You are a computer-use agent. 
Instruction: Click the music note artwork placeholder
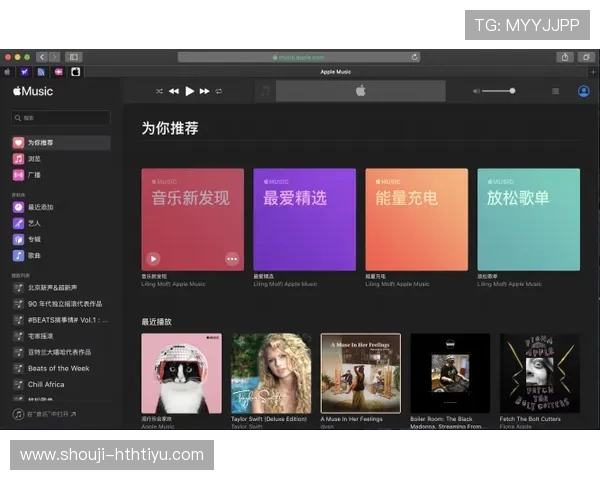click(265, 91)
